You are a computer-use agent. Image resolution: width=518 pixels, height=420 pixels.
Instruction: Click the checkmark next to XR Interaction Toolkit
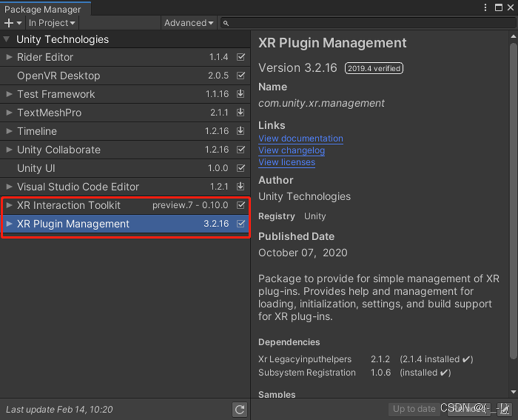241,206
